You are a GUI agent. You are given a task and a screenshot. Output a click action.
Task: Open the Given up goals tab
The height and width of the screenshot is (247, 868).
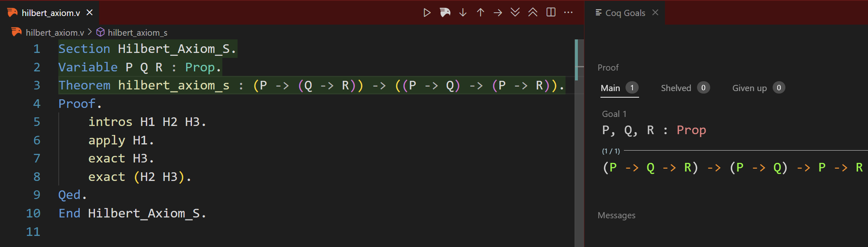749,88
